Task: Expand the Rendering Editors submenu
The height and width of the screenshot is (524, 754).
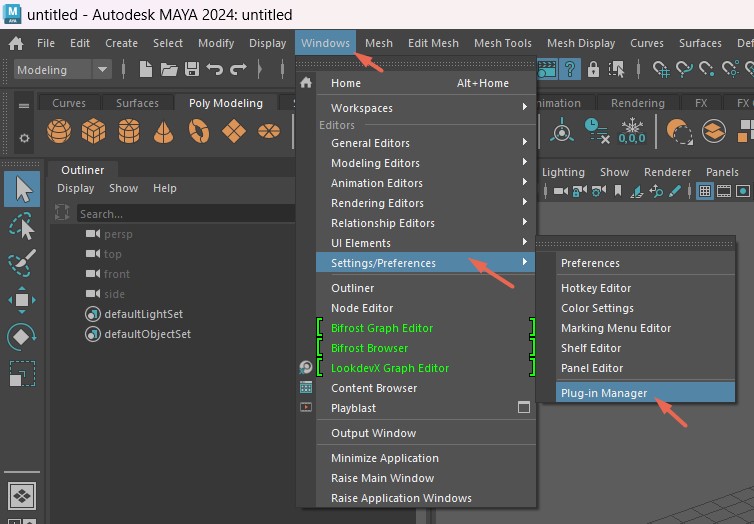Action: [x=426, y=203]
